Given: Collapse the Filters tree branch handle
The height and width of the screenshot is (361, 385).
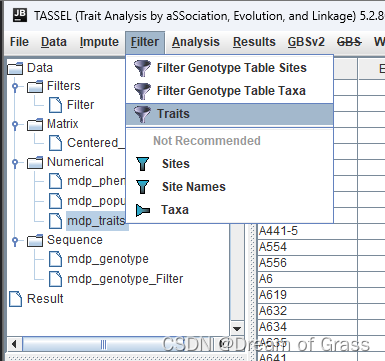Looking at the screenshot, I should 15,87.
